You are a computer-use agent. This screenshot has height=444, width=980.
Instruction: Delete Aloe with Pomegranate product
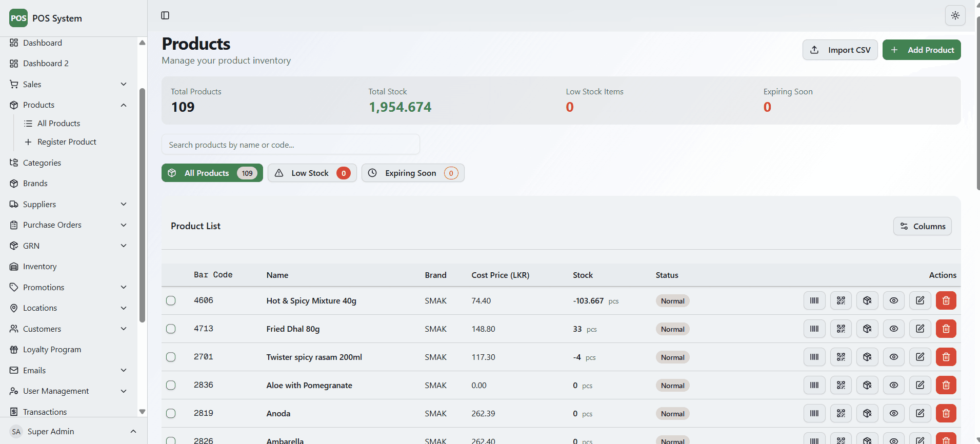pyautogui.click(x=946, y=385)
